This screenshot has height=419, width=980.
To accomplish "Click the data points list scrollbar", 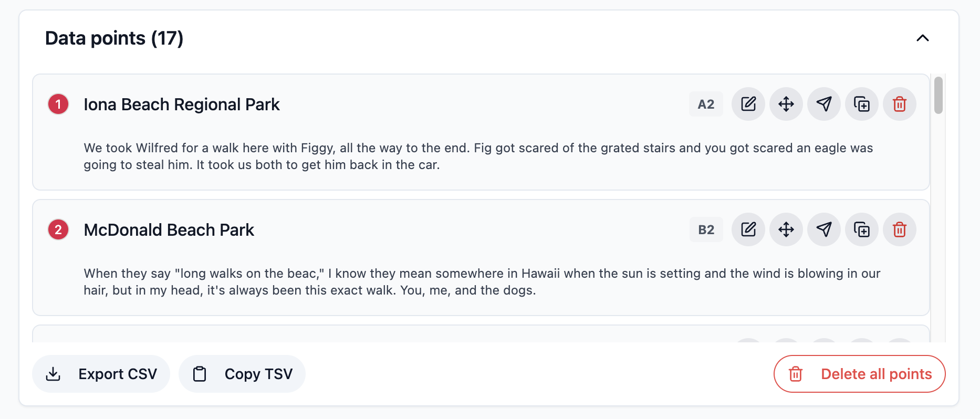I will (x=939, y=95).
